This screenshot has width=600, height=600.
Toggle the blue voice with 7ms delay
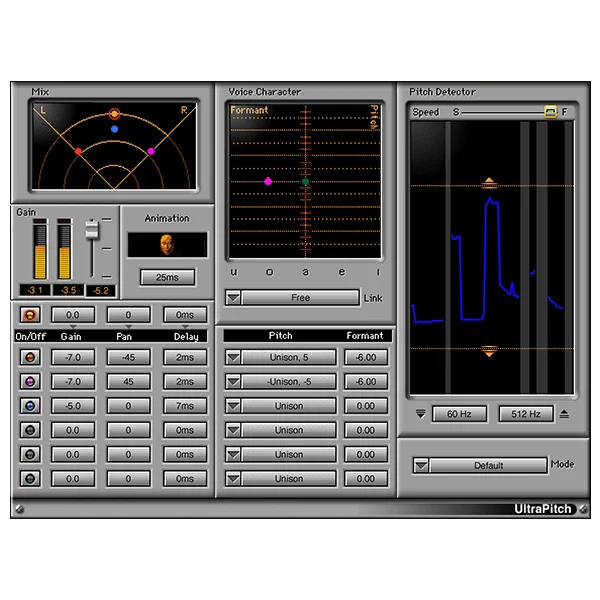click(30, 406)
